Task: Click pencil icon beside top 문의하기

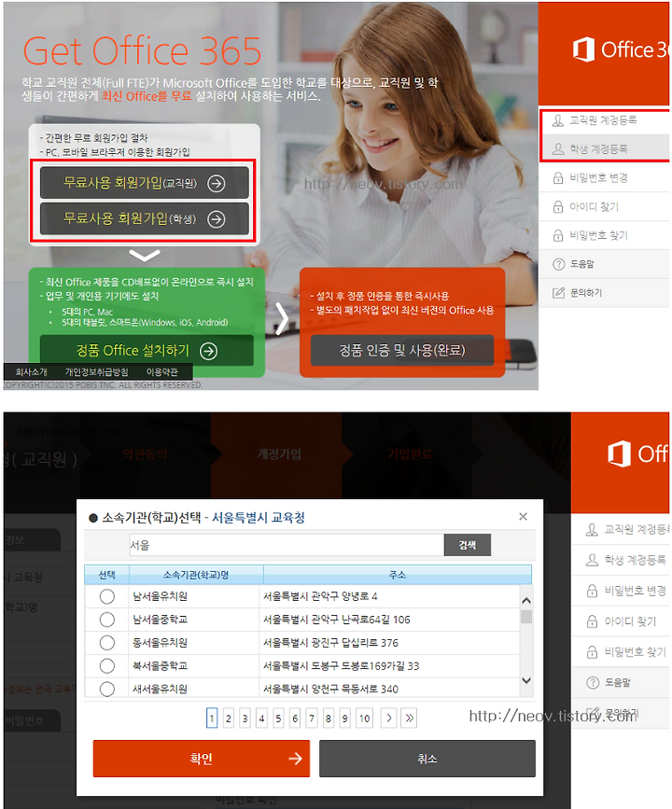Action: [x=558, y=293]
